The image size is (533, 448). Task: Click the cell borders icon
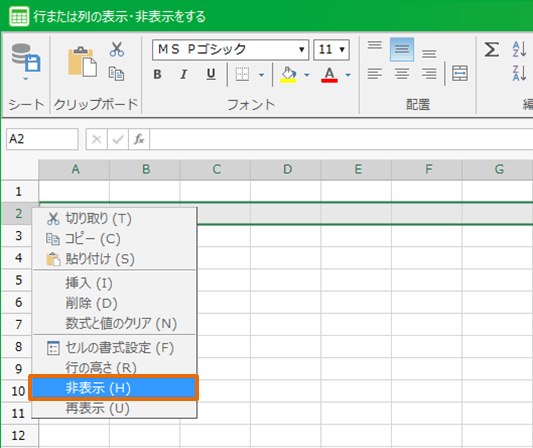242,74
